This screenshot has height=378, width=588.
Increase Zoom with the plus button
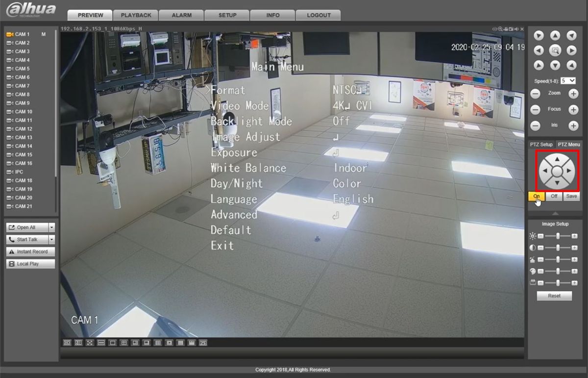click(x=573, y=93)
